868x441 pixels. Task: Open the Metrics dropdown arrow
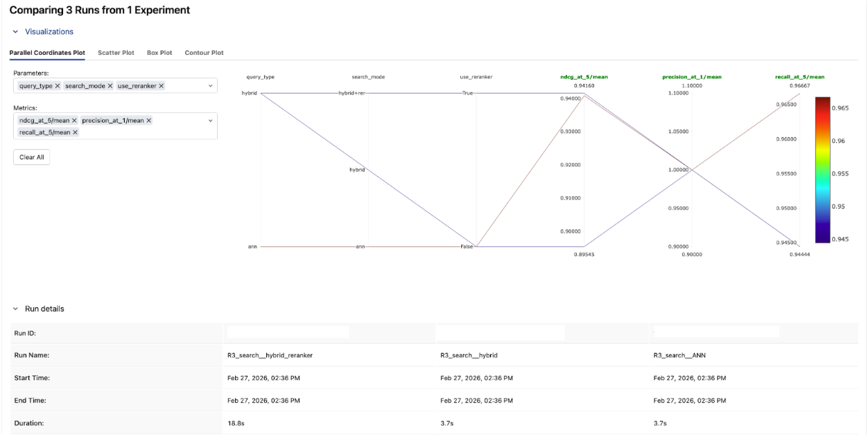coord(210,121)
